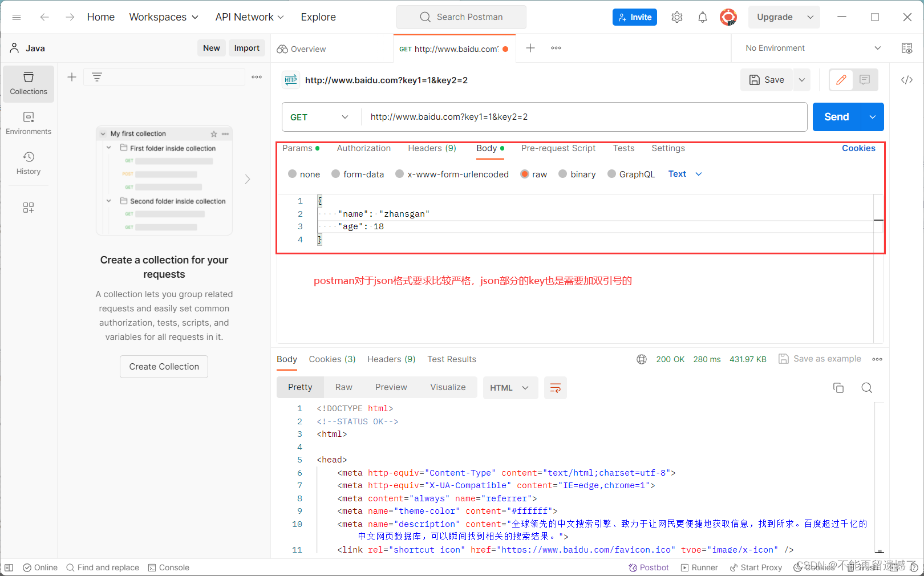Click the request URL input field

(583, 117)
